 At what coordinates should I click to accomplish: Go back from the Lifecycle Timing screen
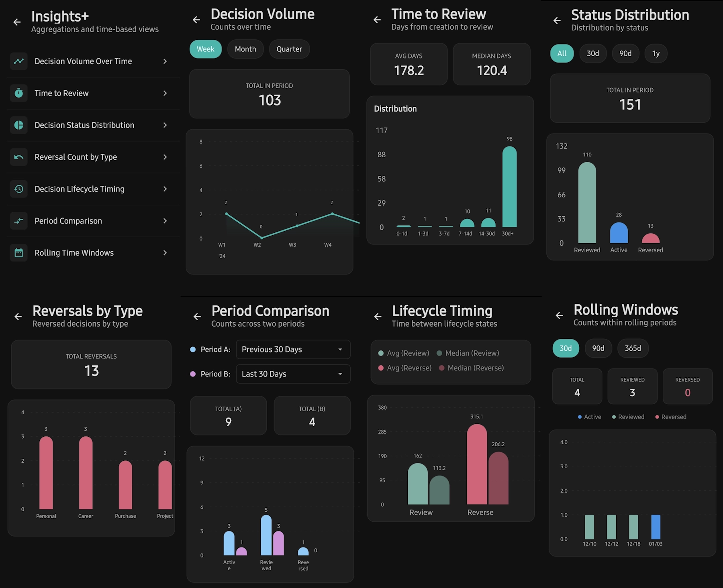pyautogui.click(x=378, y=317)
